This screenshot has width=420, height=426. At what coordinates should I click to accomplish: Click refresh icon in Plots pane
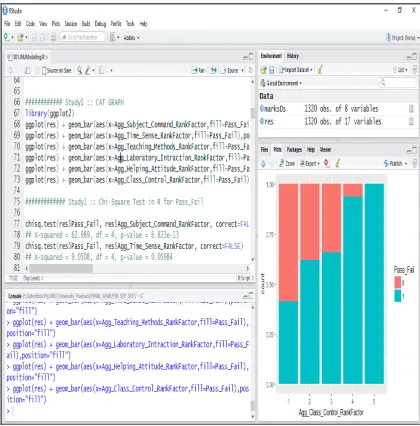(415, 163)
